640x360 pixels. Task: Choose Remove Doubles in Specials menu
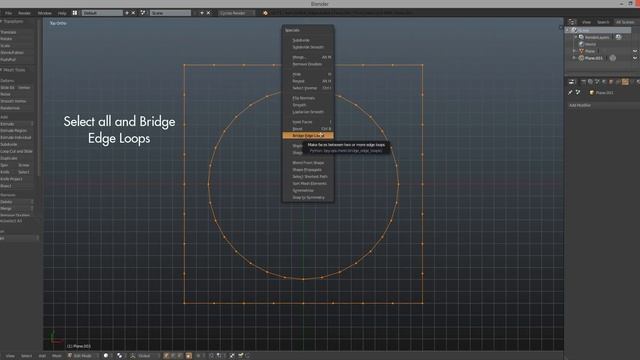[308, 64]
